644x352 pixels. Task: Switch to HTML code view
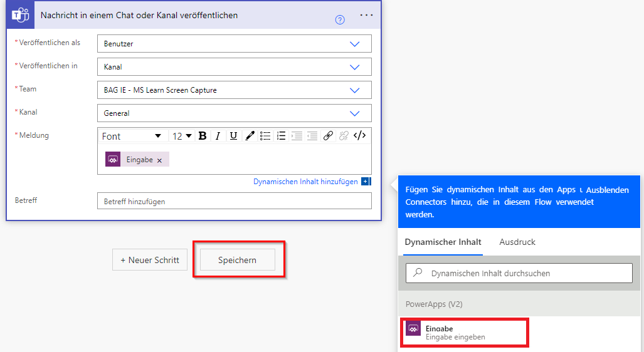point(359,135)
